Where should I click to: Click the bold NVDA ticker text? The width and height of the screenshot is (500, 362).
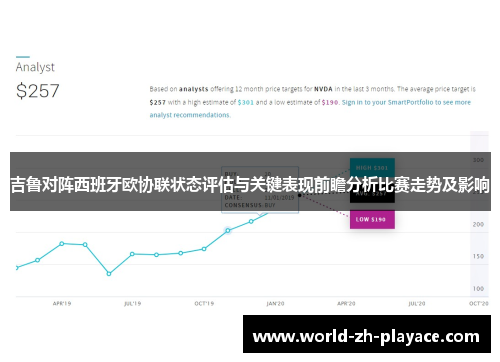pyautogui.click(x=323, y=89)
